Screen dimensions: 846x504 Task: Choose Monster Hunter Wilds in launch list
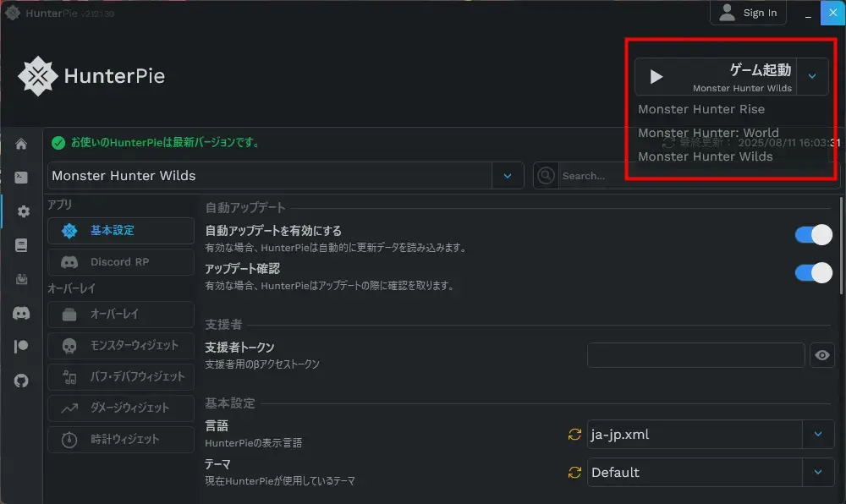(705, 156)
